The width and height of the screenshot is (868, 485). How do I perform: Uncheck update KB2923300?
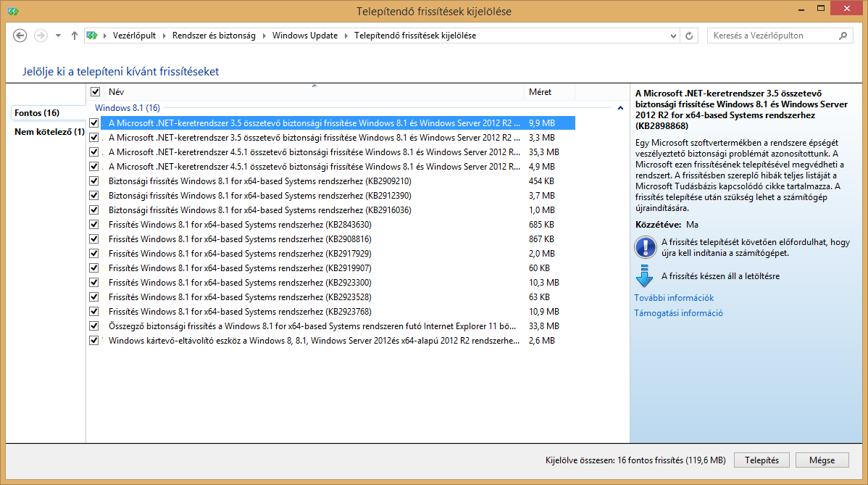[94, 282]
